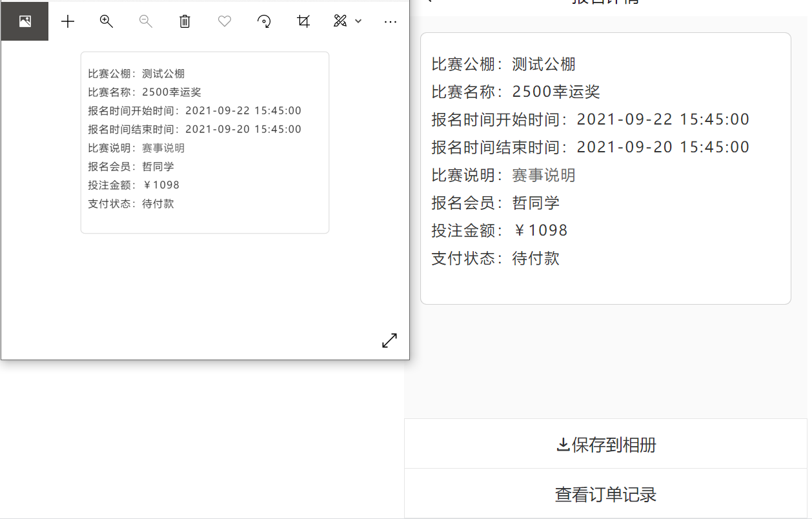Screen dimensions: 812x519
Task: Zoom into the image with magnifier tool
Action: [x=106, y=21]
